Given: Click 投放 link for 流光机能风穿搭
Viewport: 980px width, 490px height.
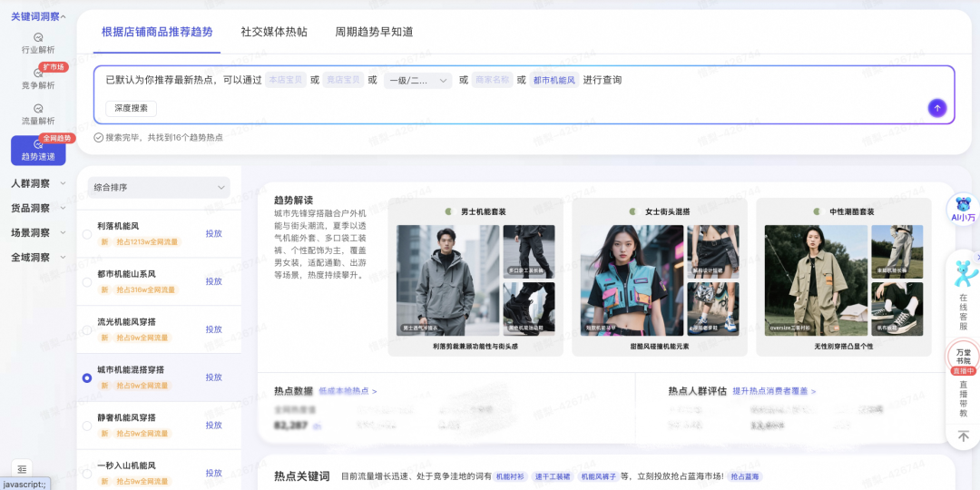Looking at the screenshot, I should (213, 329).
